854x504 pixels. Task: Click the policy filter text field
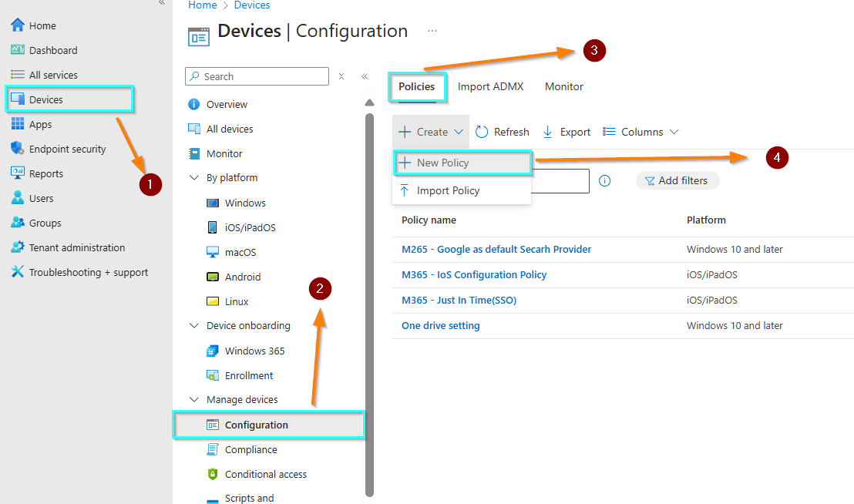560,180
